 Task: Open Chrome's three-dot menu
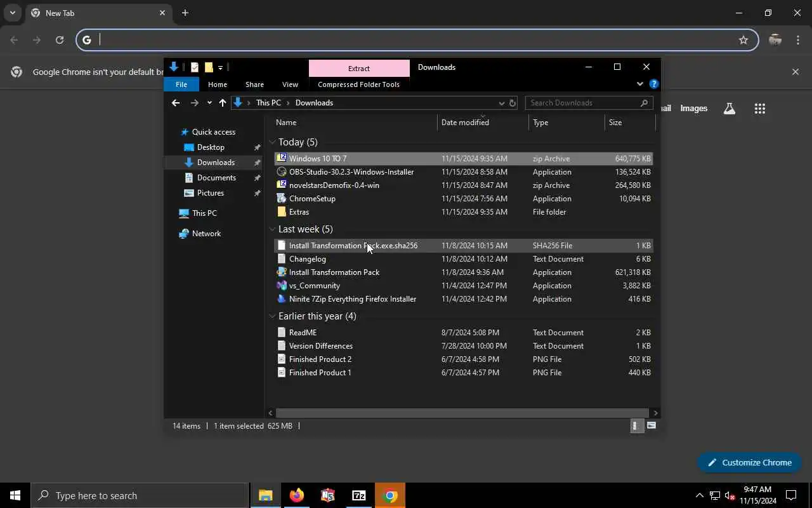pos(798,40)
